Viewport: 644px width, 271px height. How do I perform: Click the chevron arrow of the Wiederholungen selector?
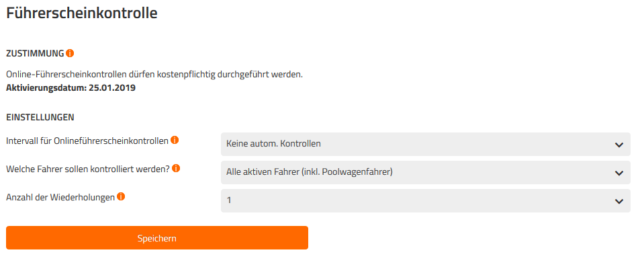[619, 201]
